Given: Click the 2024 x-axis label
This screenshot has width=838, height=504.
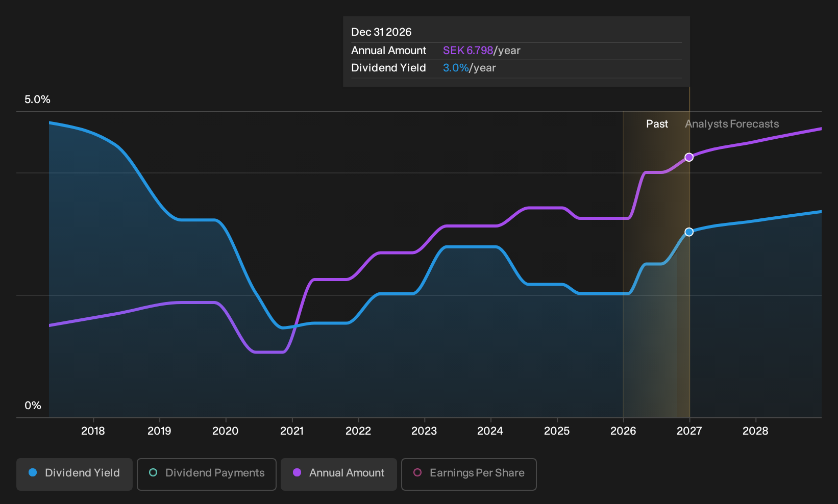Looking at the screenshot, I should (x=490, y=431).
